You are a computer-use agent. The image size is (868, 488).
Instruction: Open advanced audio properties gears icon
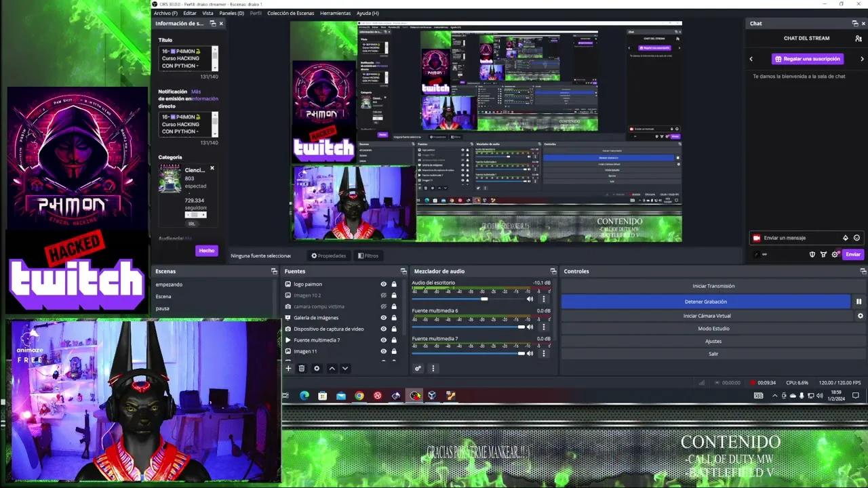pos(418,368)
